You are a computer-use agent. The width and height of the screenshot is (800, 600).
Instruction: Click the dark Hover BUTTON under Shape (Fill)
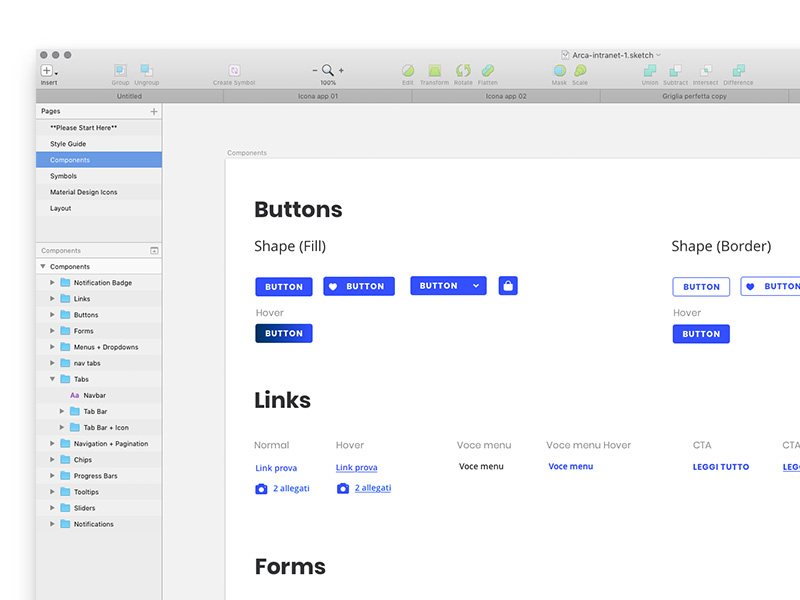click(x=284, y=333)
